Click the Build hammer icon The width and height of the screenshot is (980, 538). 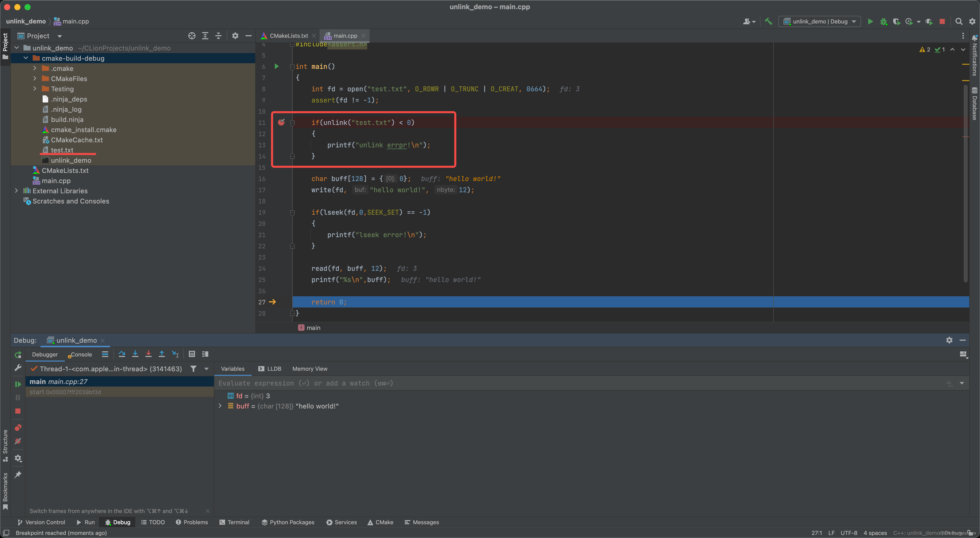[x=768, y=21]
